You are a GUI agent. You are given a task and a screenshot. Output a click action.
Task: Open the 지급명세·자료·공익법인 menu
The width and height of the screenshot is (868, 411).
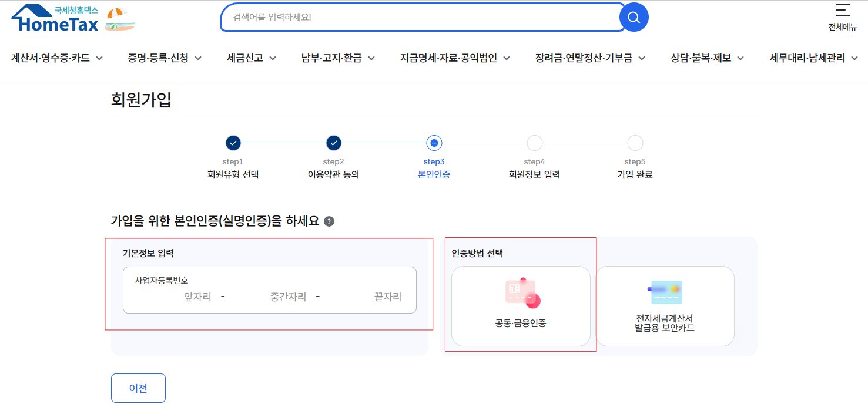[455, 58]
